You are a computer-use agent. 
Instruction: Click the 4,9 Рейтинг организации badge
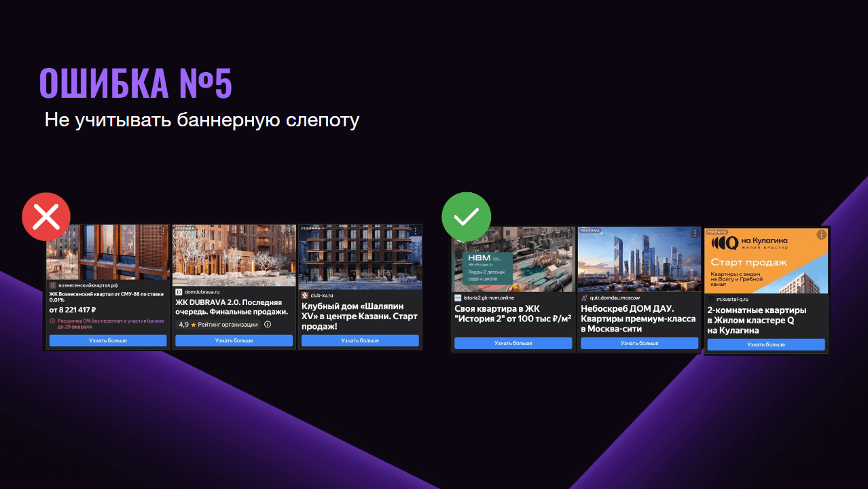click(x=218, y=325)
